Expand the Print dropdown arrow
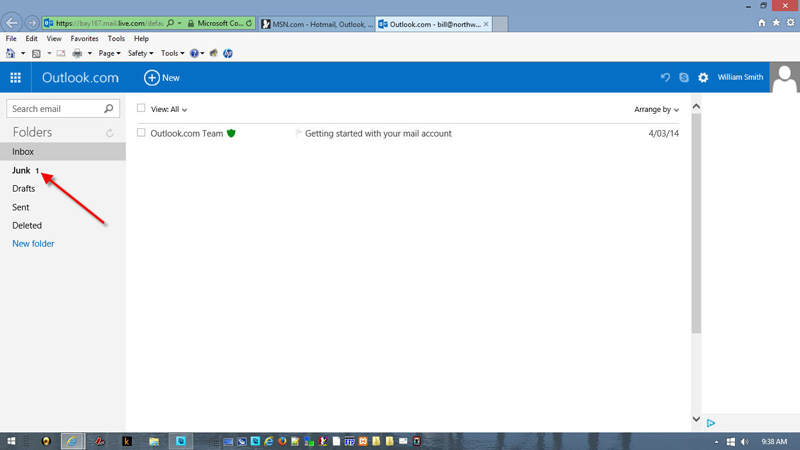This screenshot has width=800, height=450. [89, 53]
